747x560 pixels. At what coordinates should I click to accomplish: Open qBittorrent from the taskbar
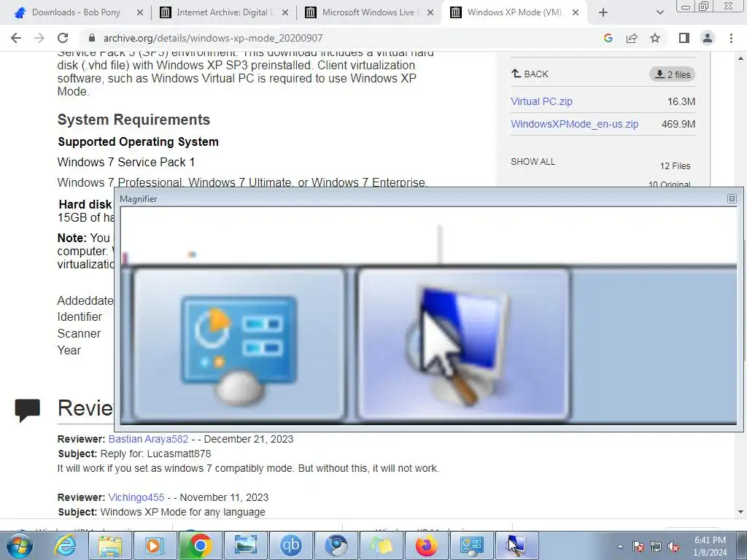(290, 545)
